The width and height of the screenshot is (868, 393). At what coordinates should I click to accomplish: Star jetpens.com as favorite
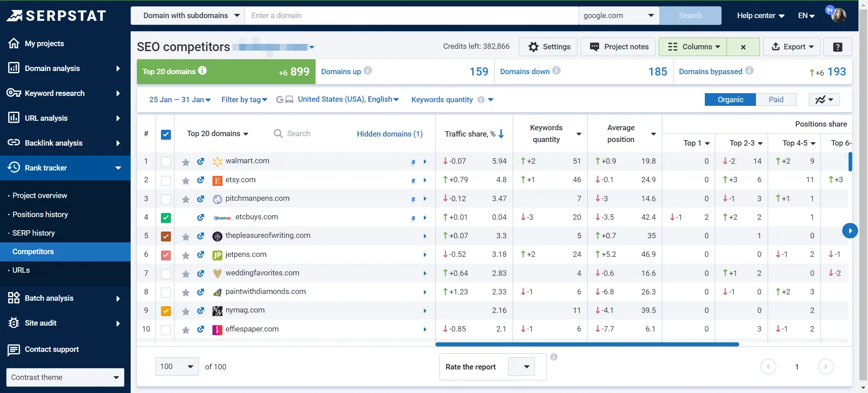pos(185,255)
